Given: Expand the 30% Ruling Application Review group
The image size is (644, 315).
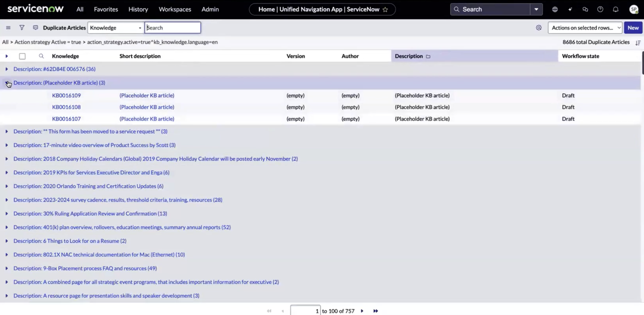Looking at the screenshot, I should point(7,213).
